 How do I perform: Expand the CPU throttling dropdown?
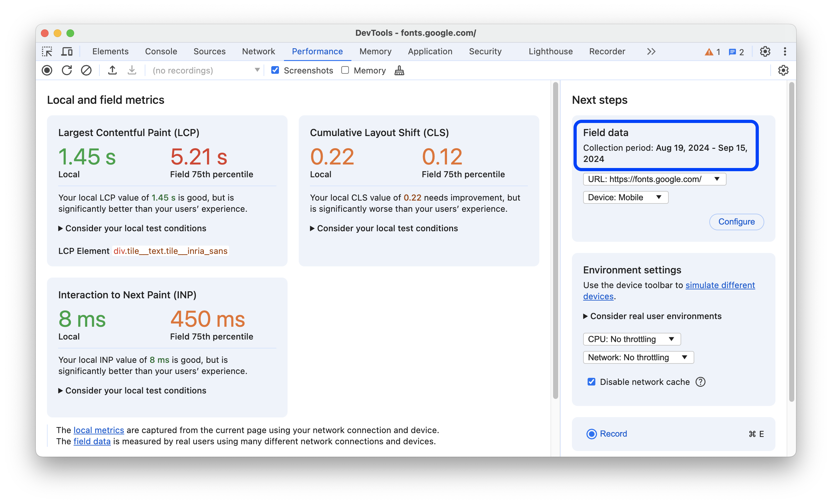[x=632, y=340]
